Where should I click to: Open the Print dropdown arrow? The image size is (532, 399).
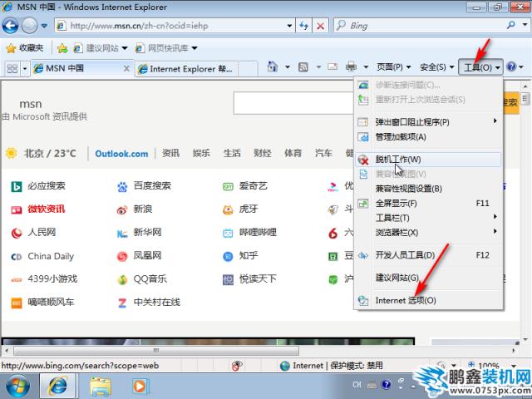point(366,67)
